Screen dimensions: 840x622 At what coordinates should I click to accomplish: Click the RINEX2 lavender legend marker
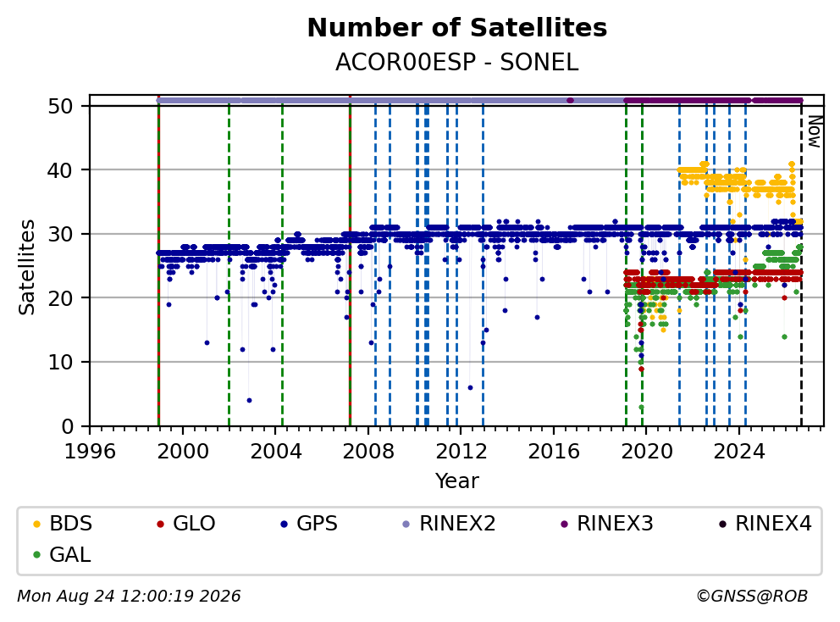click(x=406, y=524)
